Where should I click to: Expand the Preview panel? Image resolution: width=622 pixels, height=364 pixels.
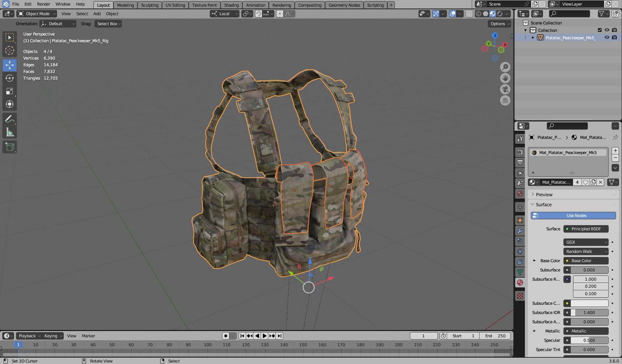(x=544, y=194)
